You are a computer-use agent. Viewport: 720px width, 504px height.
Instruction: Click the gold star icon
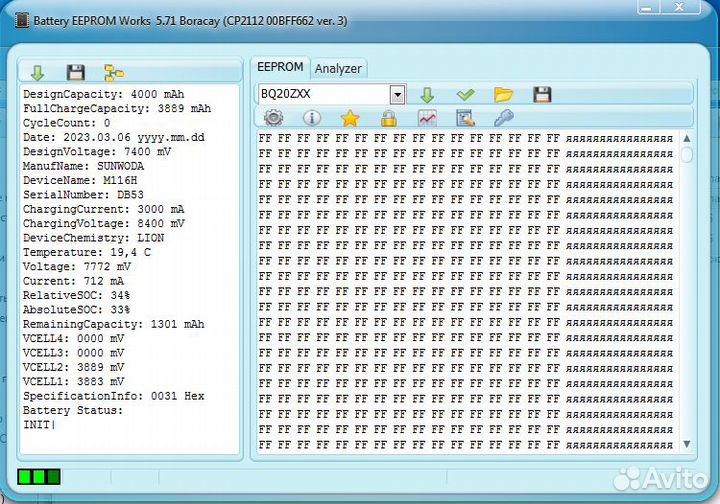click(x=350, y=118)
